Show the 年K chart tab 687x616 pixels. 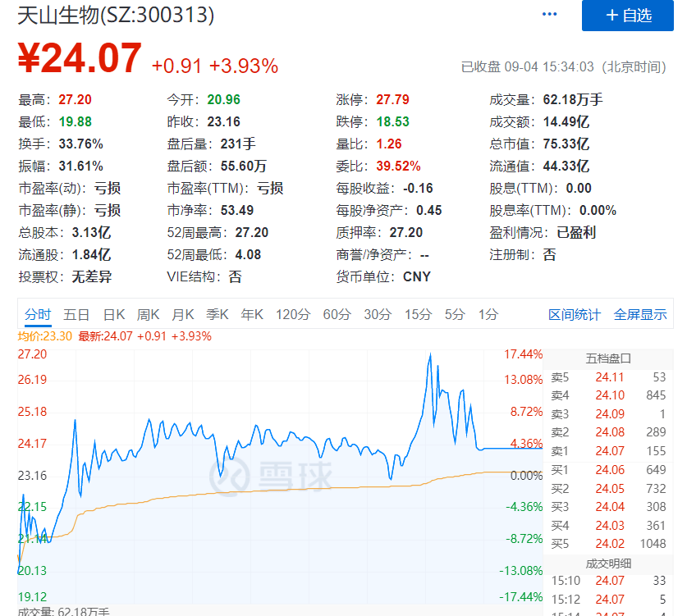click(252, 314)
